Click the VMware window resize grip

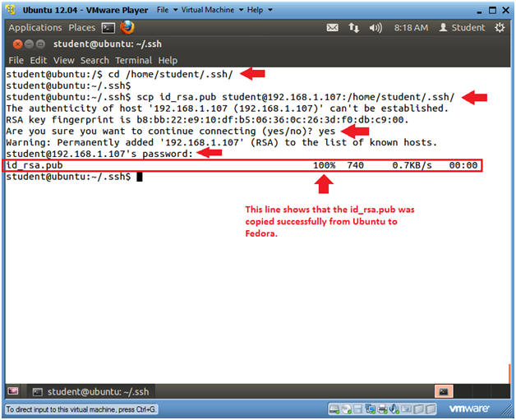[507, 411]
